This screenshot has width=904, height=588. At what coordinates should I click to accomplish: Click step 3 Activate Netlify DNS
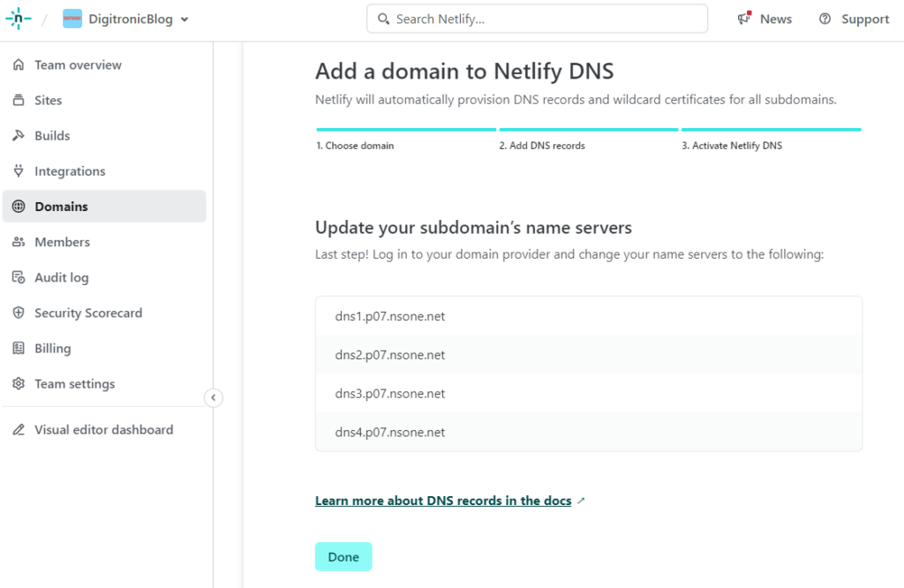click(x=732, y=146)
